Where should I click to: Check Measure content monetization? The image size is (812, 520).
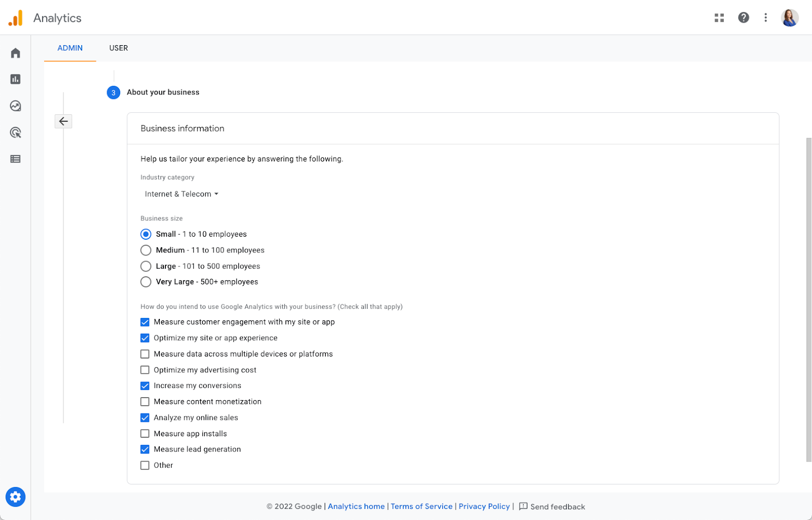coord(145,402)
